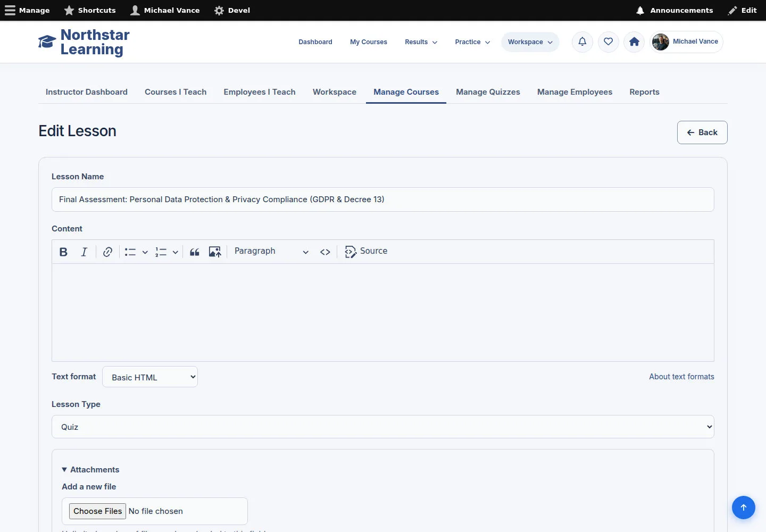The image size is (766, 532).
Task: Insert a bulleted list
Action: click(130, 252)
